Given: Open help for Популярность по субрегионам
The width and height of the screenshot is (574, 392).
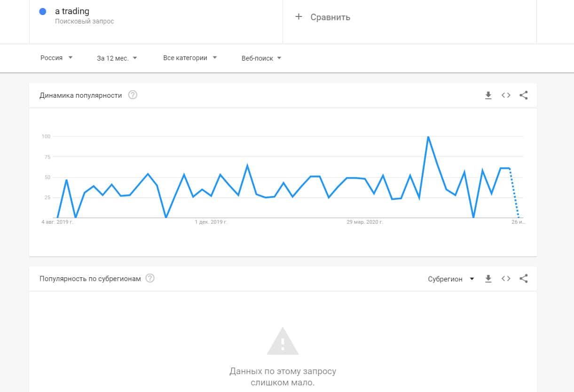Looking at the screenshot, I should [150, 279].
